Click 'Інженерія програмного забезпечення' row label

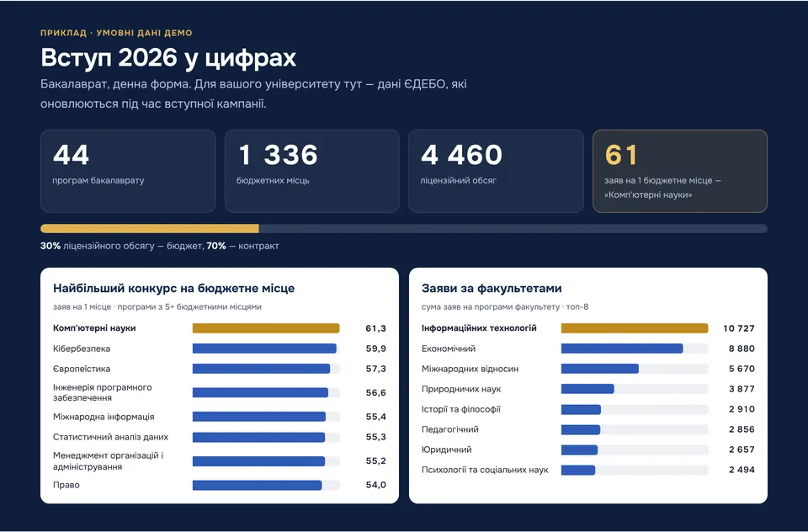[x=103, y=392]
